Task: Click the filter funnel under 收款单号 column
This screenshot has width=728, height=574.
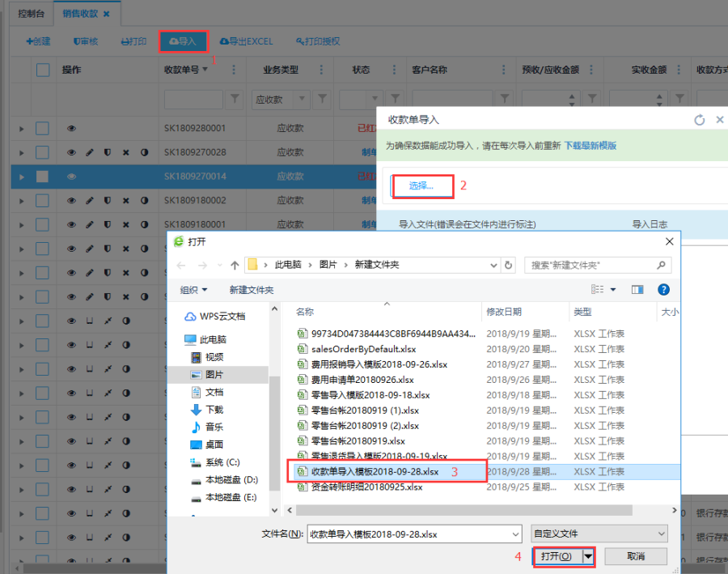Action: (x=235, y=99)
